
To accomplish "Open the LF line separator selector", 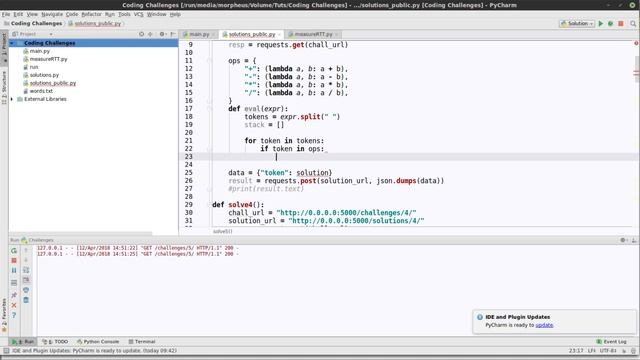I will (591, 351).
